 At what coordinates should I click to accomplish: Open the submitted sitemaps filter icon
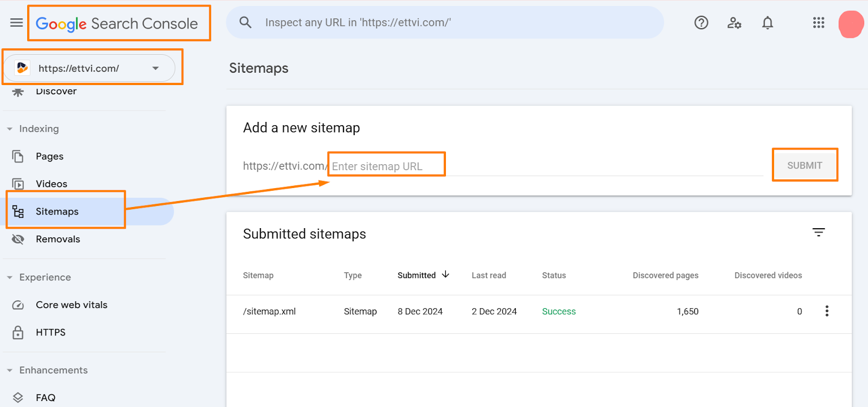click(819, 232)
